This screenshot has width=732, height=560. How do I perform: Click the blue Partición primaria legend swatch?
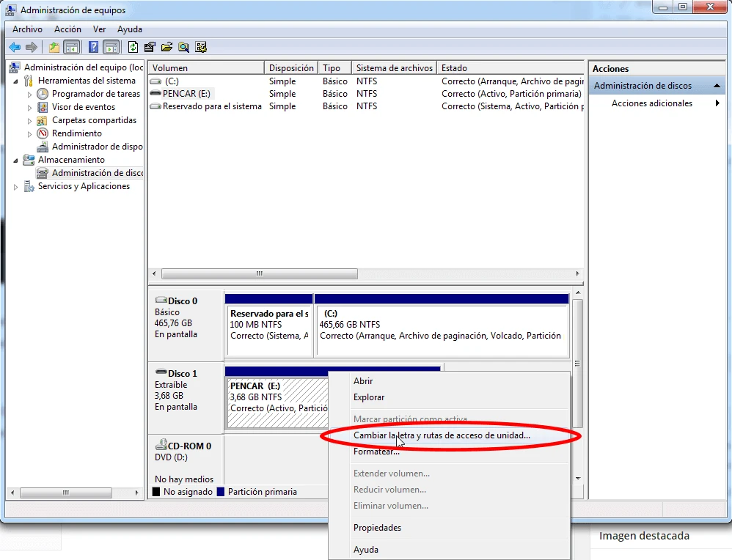point(221,492)
